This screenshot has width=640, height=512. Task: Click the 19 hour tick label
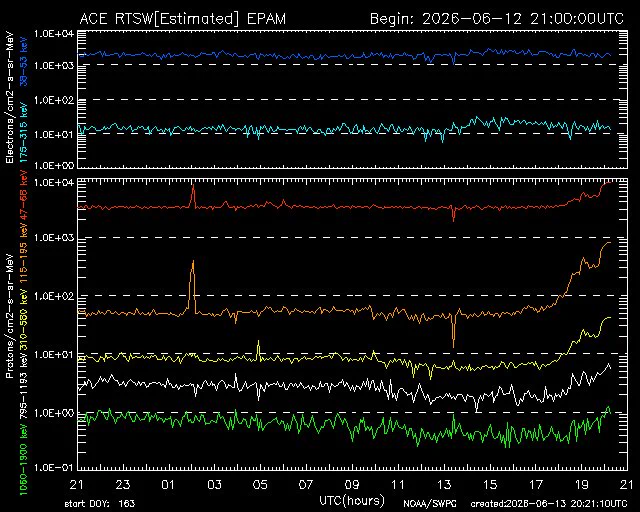click(582, 485)
